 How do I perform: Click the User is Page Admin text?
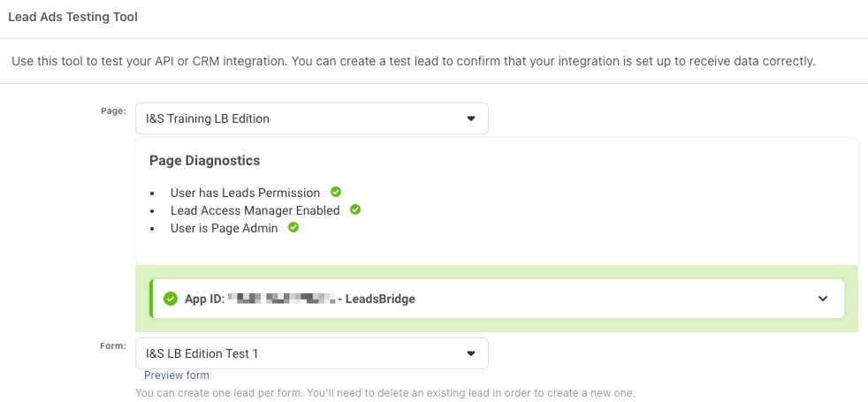[x=224, y=228]
